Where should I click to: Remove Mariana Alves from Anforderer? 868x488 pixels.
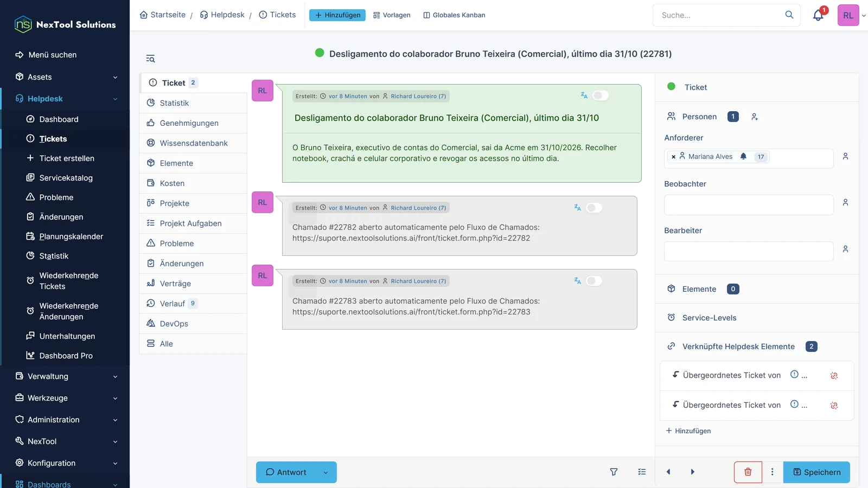coord(674,157)
